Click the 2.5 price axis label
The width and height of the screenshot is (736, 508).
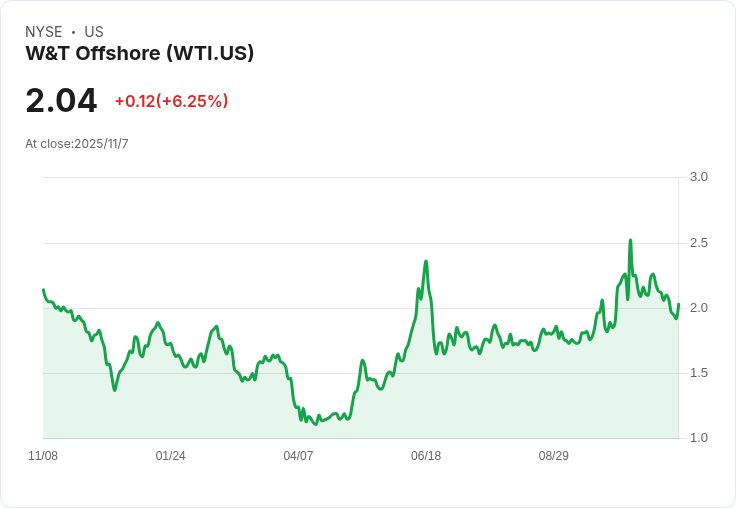(x=698, y=243)
